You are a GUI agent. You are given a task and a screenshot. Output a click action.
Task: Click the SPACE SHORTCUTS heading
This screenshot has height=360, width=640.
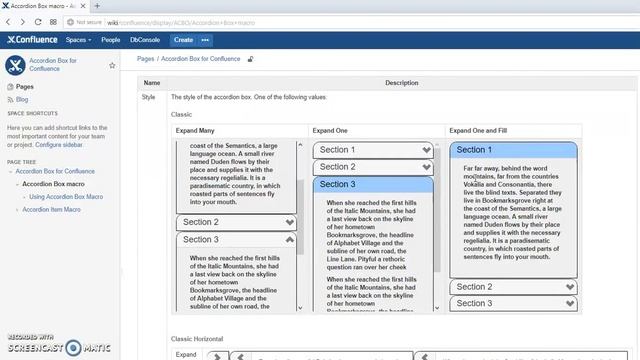[33, 113]
